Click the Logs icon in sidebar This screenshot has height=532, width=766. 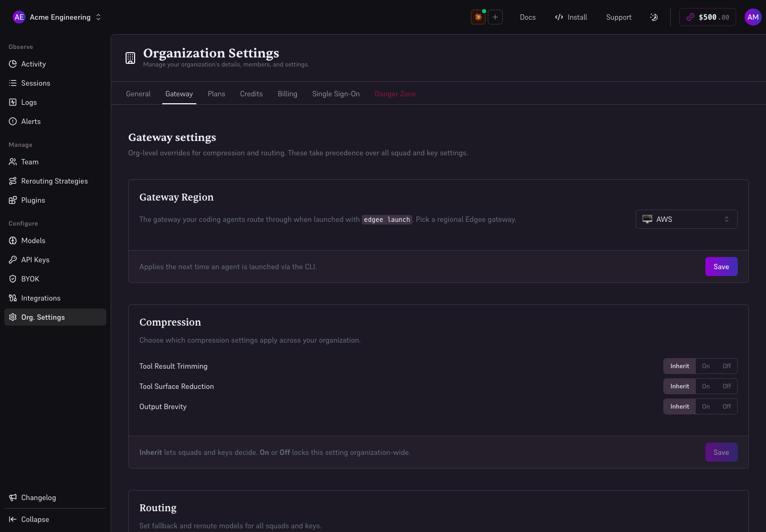13,102
